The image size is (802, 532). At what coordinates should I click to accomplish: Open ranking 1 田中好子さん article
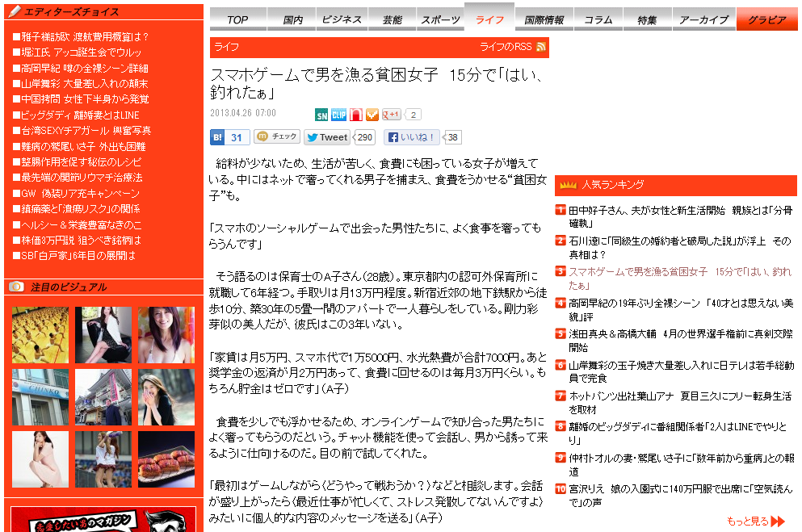(x=680, y=216)
